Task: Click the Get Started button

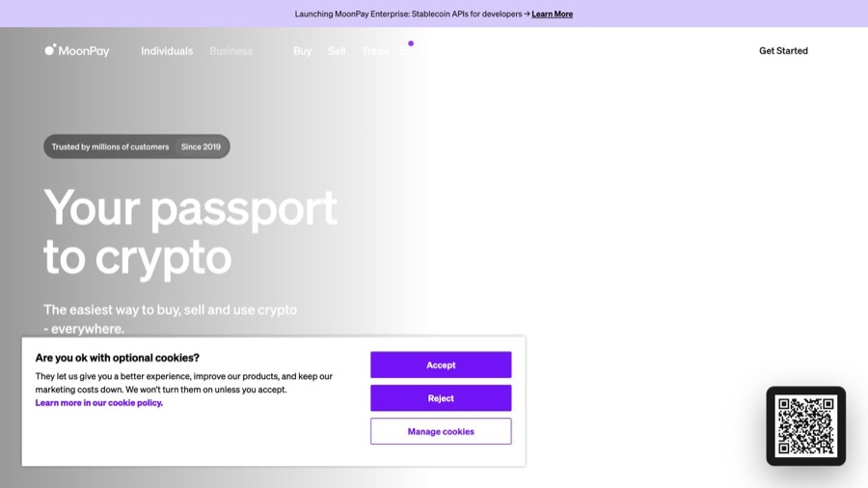Action: pyautogui.click(x=783, y=51)
